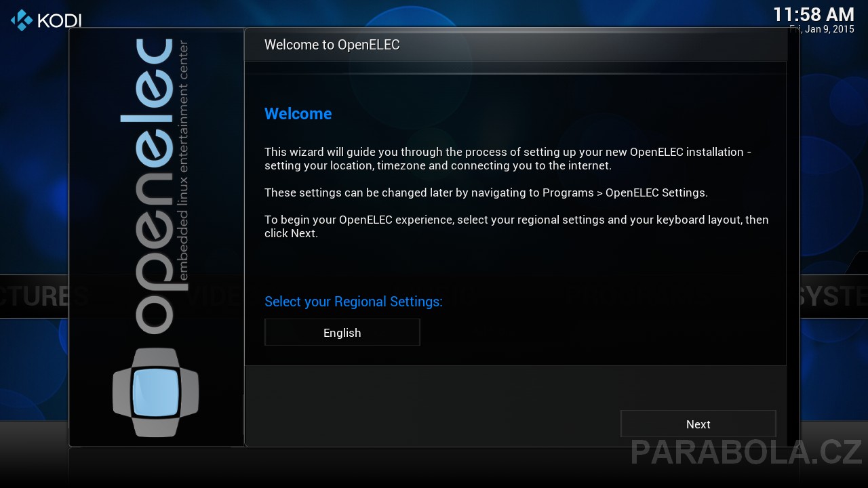Click the Kodi logo icon
The width and height of the screenshot is (868, 488).
pyautogui.click(x=22, y=20)
